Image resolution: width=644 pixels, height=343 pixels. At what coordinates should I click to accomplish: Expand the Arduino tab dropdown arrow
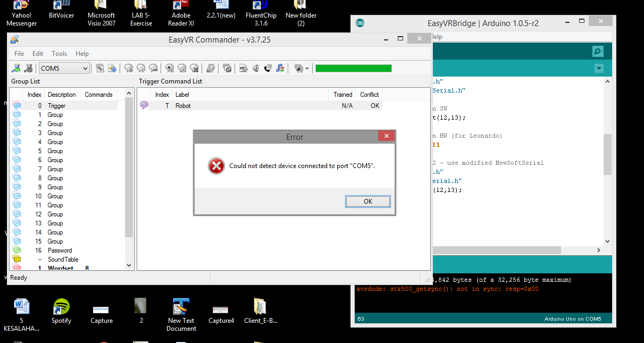[599, 68]
